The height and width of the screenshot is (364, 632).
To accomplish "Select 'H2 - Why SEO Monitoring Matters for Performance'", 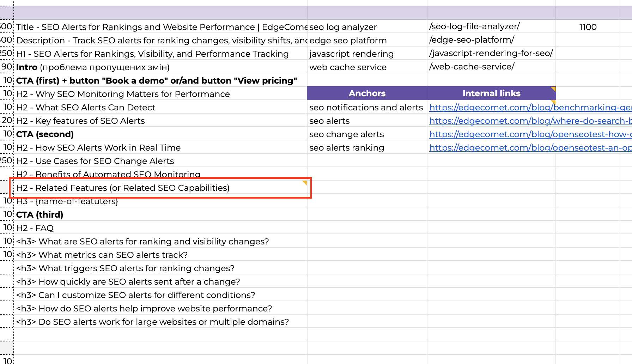I will click(160, 94).
